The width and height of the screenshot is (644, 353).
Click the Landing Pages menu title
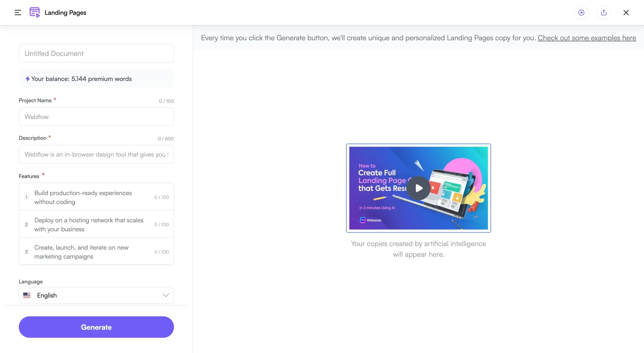pyautogui.click(x=66, y=12)
